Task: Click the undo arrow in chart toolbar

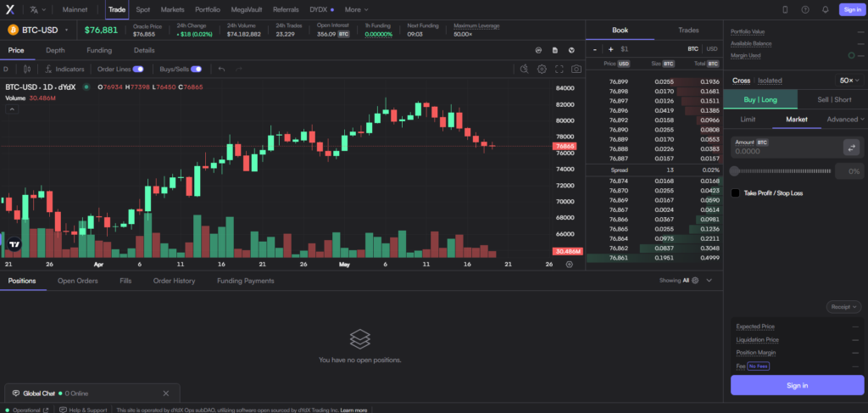Action: [x=221, y=70]
